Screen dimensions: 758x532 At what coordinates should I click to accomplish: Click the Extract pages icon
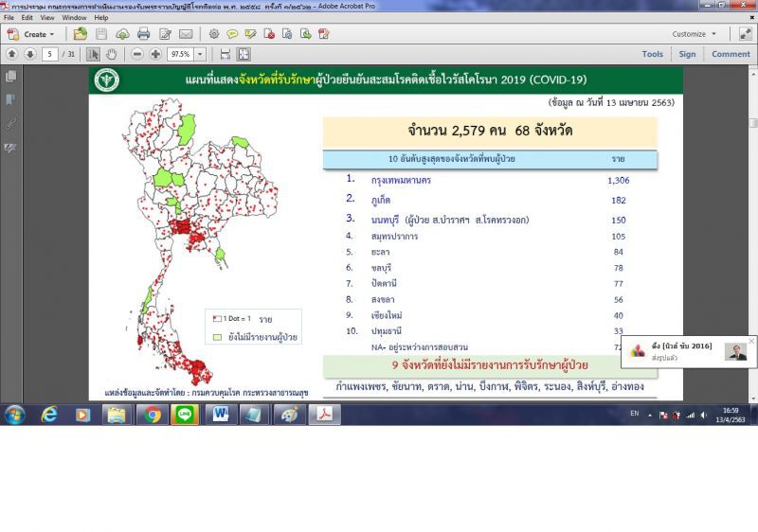click(305, 34)
